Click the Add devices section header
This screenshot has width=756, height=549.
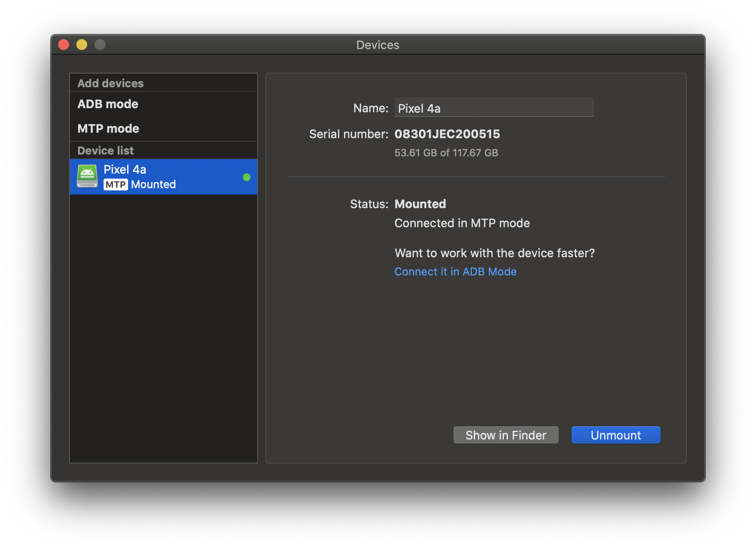[110, 83]
